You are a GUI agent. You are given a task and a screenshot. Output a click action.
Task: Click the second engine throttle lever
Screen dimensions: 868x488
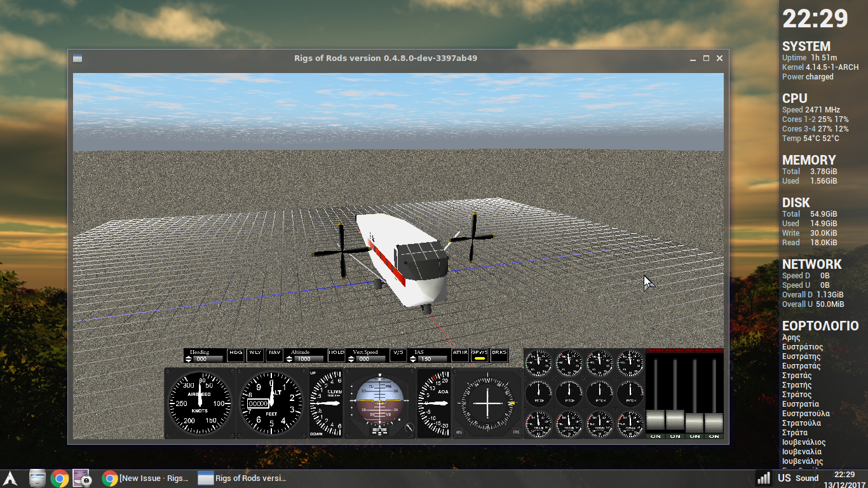tap(675, 419)
